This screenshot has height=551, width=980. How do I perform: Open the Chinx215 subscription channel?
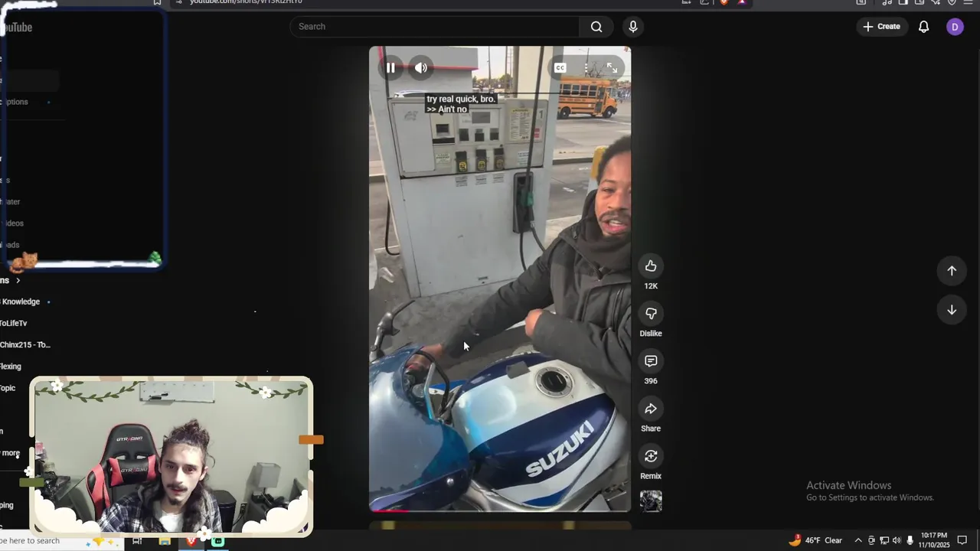24,345
